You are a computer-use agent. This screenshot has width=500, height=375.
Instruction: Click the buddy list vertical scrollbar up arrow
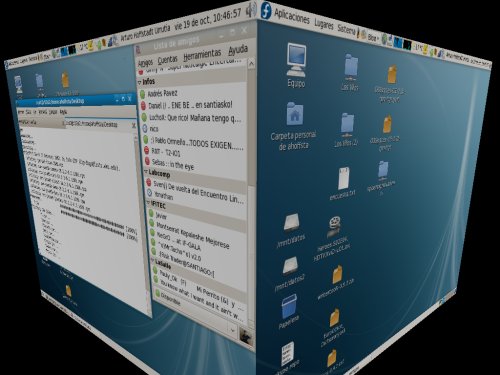[x=252, y=63]
